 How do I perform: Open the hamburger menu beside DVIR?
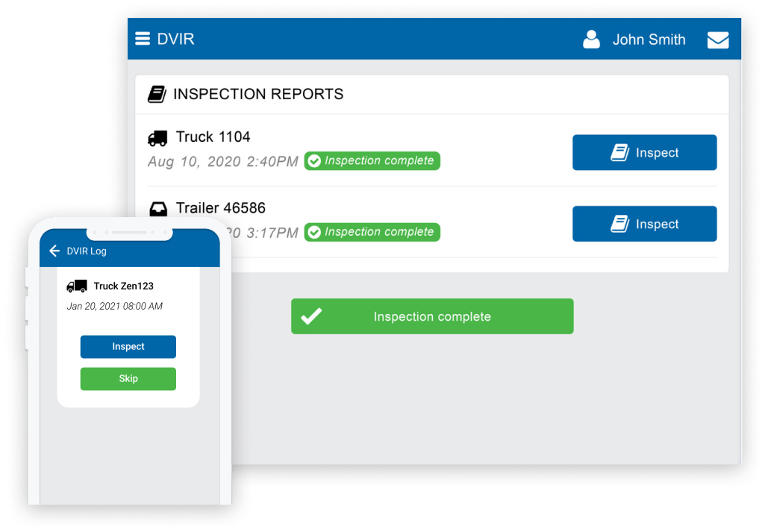pos(143,39)
